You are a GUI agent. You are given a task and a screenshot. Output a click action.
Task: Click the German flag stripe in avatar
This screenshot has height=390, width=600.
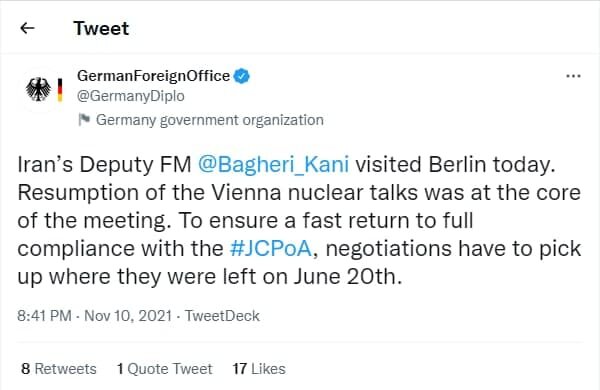tap(60, 90)
